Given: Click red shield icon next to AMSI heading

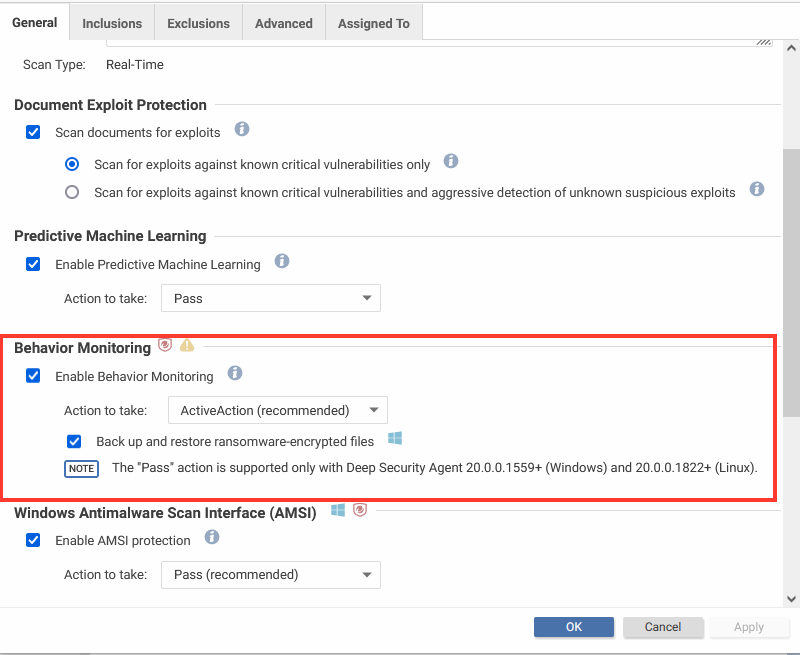Looking at the screenshot, I should pyautogui.click(x=360, y=510).
